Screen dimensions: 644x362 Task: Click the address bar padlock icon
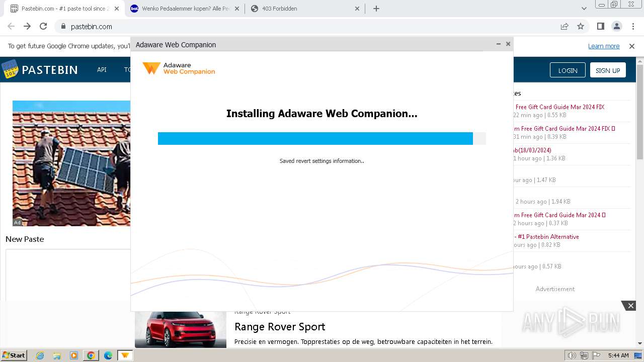pyautogui.click(x=63, y=26)
